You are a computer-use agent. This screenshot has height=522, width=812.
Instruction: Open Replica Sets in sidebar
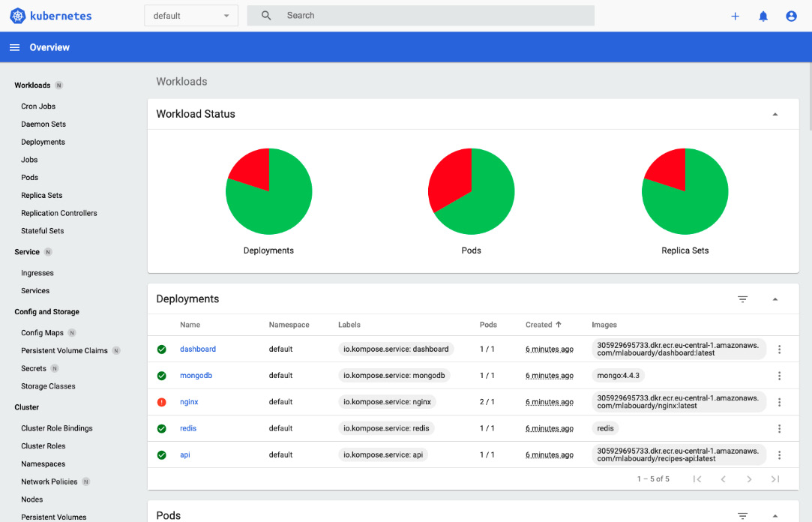click(x=41, y=195)
